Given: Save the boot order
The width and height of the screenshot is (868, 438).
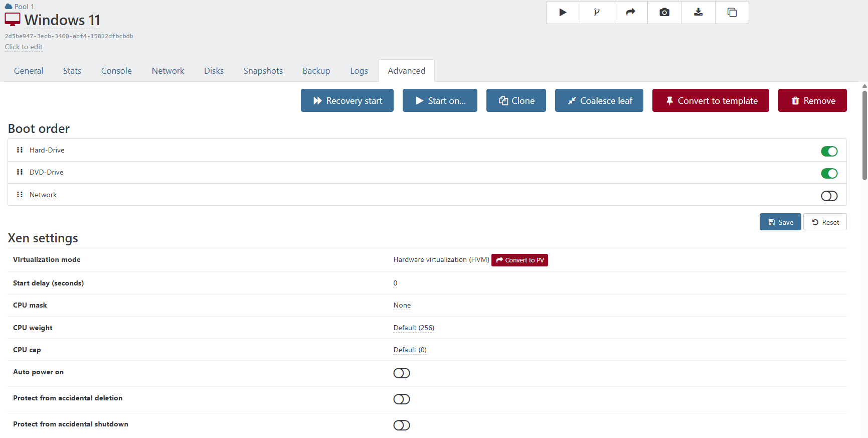Looking at the screenshot, I should point(780,222).
